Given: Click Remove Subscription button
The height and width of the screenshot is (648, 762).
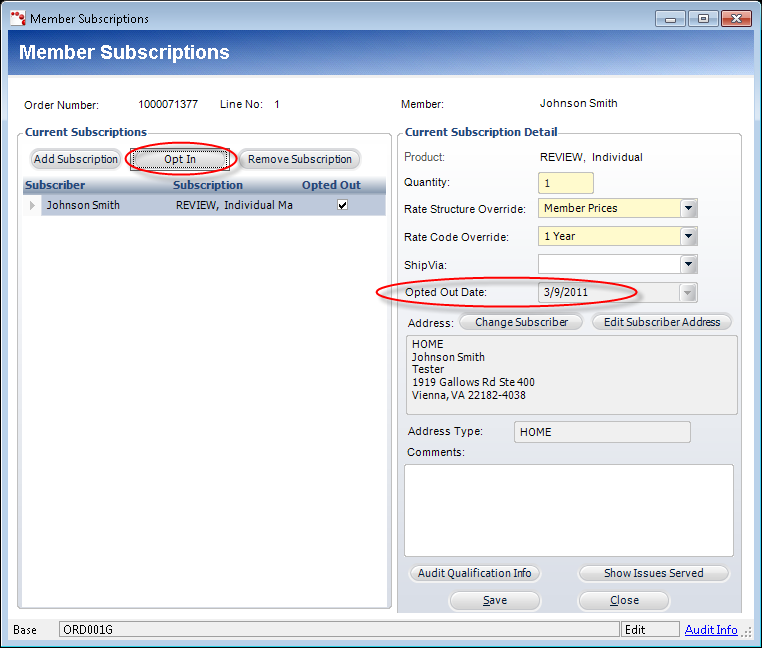Looking at the screenshot, I should click(299, 159).
